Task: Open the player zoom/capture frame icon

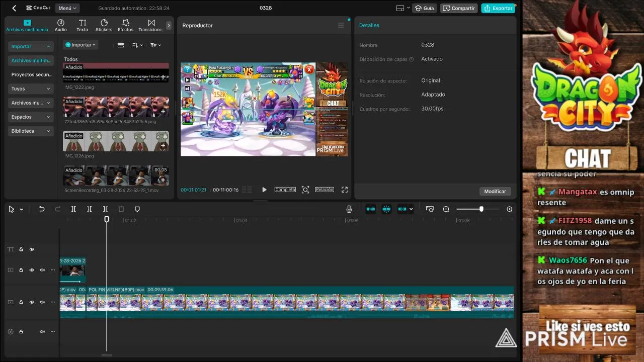Action: 305,190
